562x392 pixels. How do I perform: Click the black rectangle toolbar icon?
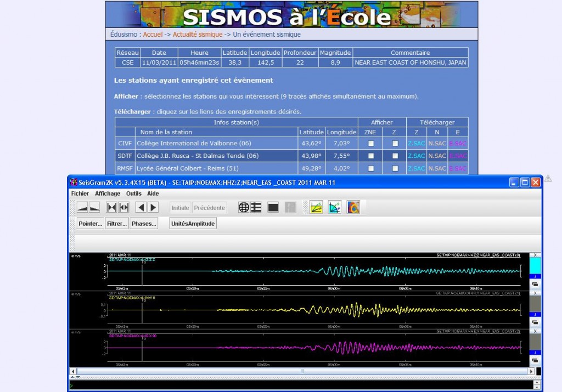[273, 208]
